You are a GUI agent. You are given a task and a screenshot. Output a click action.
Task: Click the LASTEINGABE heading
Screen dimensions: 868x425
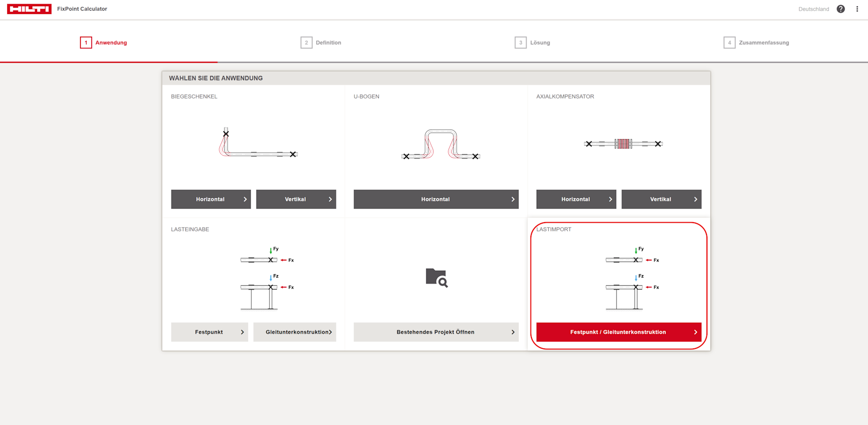[x=190, y=229]
